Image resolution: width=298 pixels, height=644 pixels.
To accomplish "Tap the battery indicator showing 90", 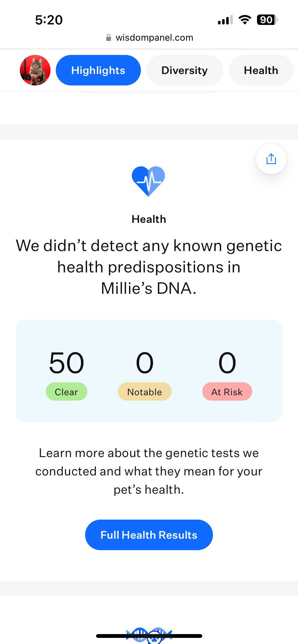I will [267, 20].
